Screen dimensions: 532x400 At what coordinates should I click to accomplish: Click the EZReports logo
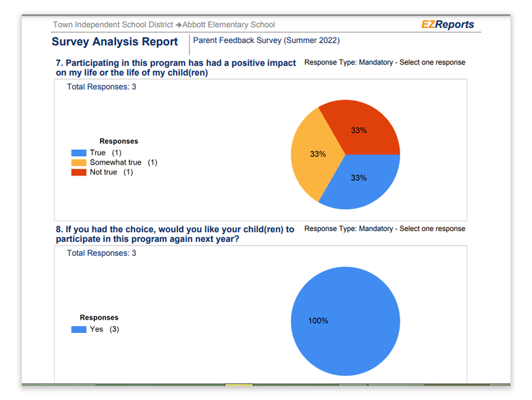447,24
